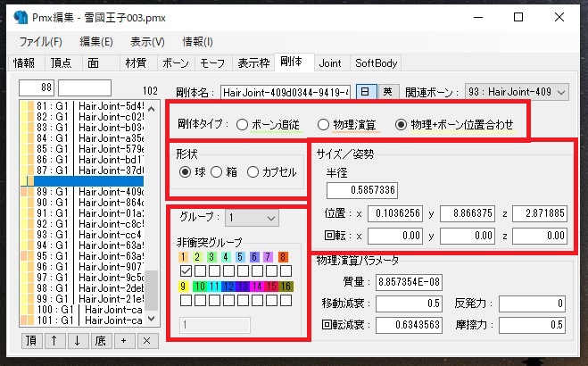Image resolution: width=588 pixels, height=366 pixels.
Task: Open the 情報(I) menu
Action: point(197,42)
